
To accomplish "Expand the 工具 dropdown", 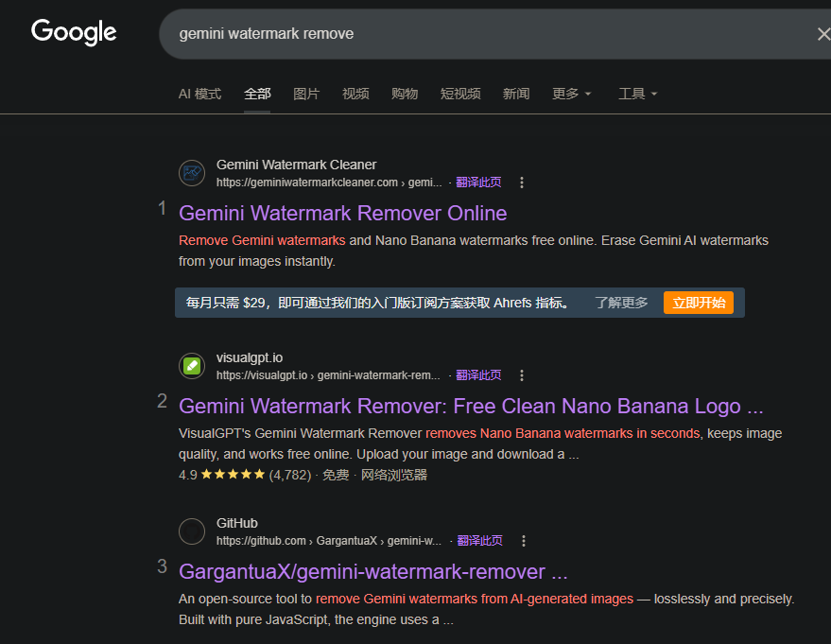I will click(x=637, y=94).
